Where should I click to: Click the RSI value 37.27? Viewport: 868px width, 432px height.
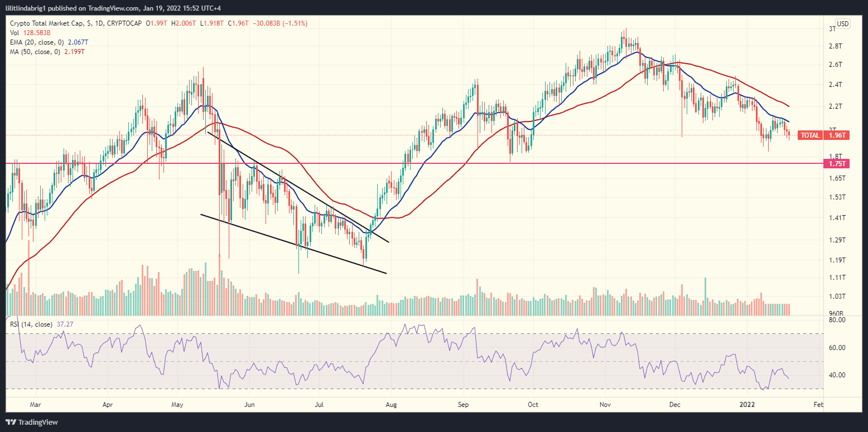click(66, 324)
